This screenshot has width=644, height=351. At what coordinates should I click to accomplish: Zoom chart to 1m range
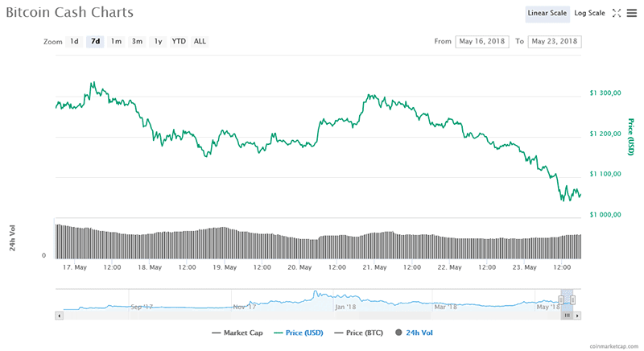(x=117, y=41)
